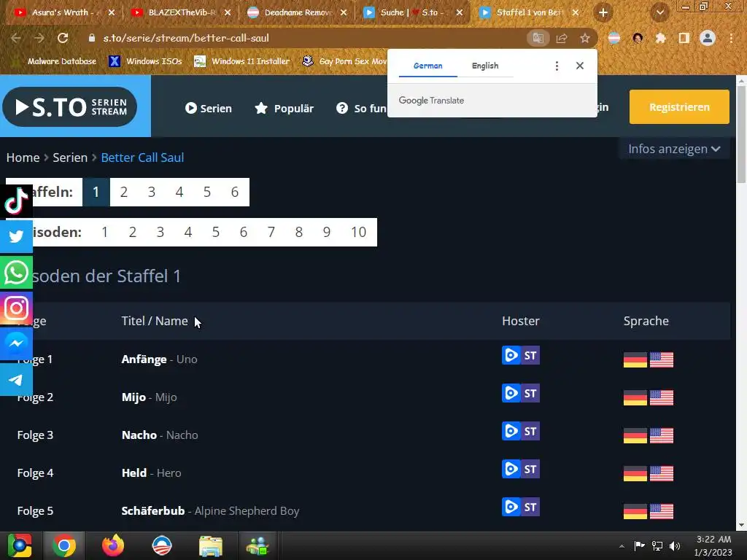This screenshot has width=747, height=560.
Task: Select German flag for Folge 1
Action: pos(635,359)
